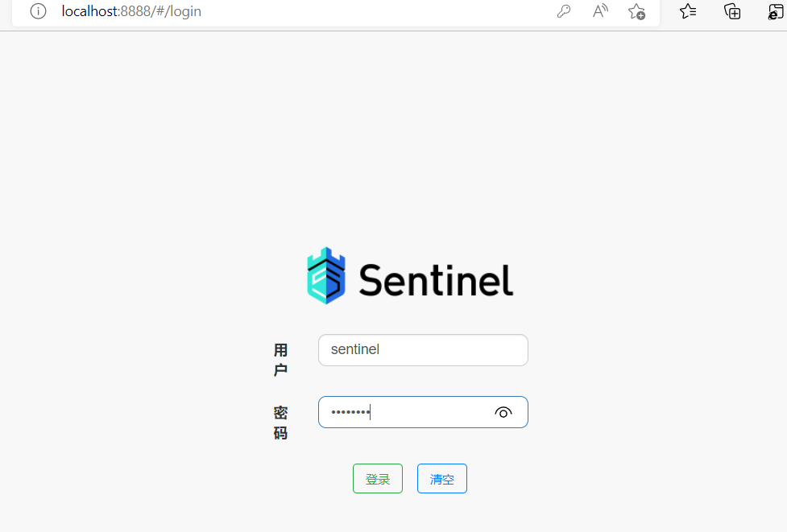787x532 pixels.
Task: Click the Internet Explorer mode icon
Action: (775, 11)
